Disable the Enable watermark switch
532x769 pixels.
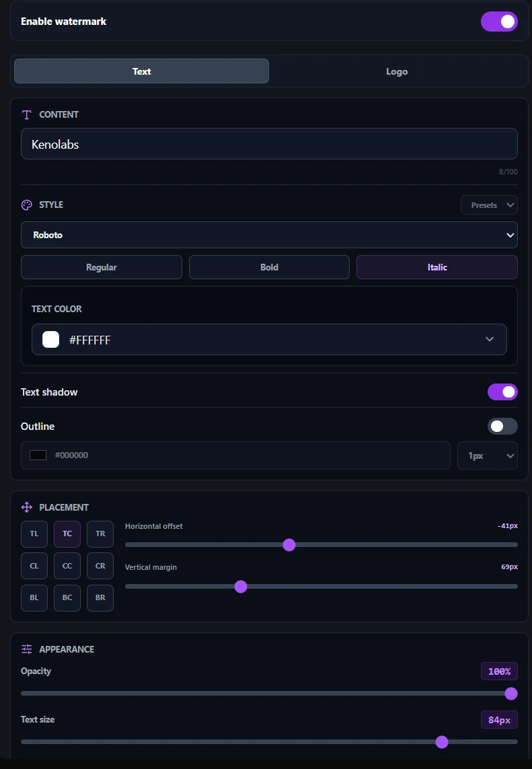[x=499, y=22]
